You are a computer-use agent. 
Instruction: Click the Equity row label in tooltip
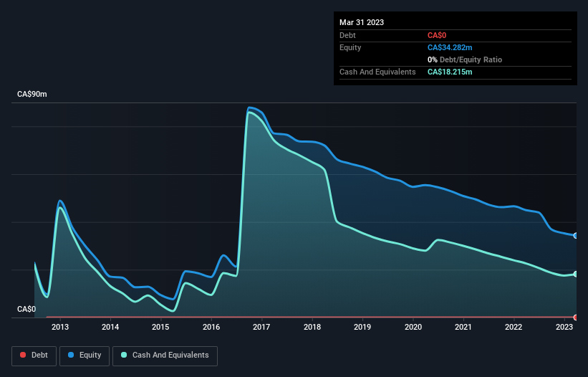(x=350, y=47)
